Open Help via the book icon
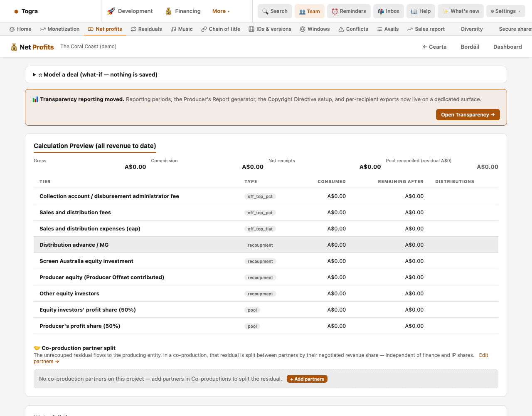Viewport: 532px width, 416px height. (414, 11)
